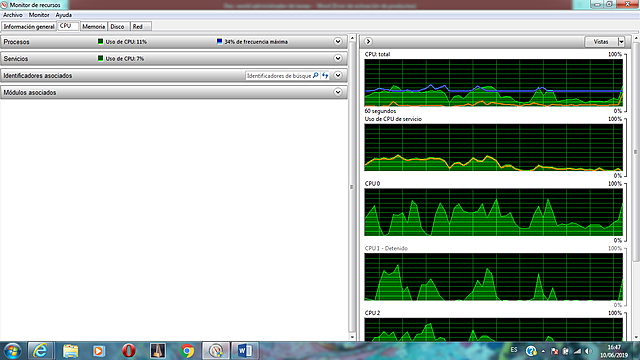Viewport: 640px width, 360px height.
Task: Click the Resource Monitor taskbar icon
Action: pyautogui.click(x=216, y=351)
